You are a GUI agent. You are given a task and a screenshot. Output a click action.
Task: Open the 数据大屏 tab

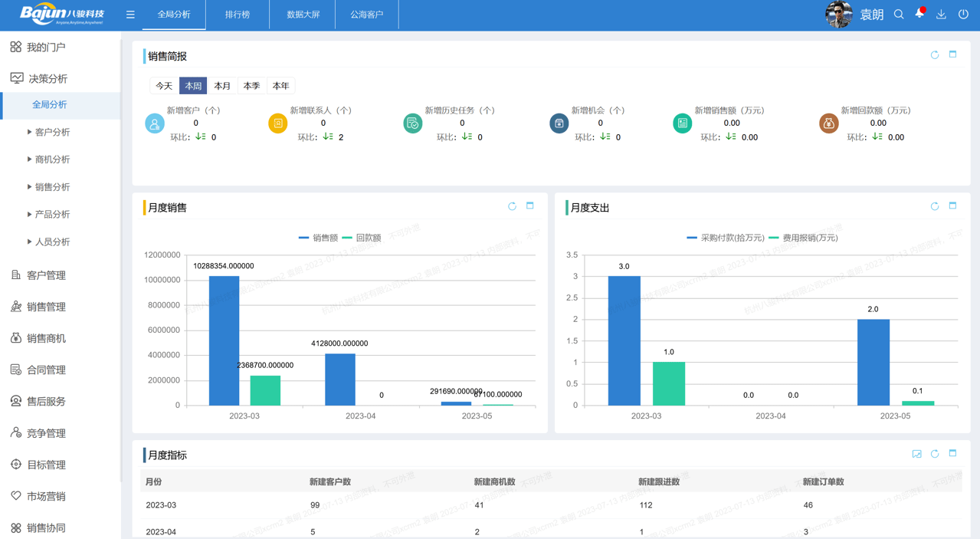pyautogui.click(x=302, y=14)
